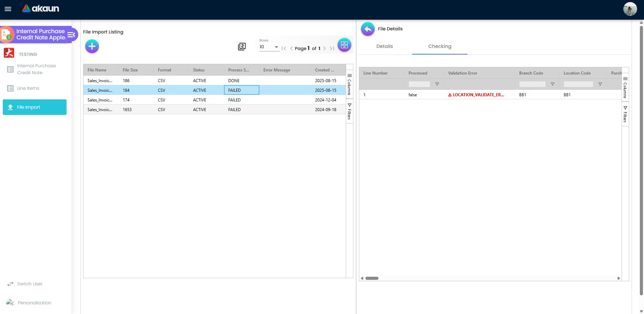Screen dimensions: 644x314
Task: Select File Import in sidebar
Action: 34,107
